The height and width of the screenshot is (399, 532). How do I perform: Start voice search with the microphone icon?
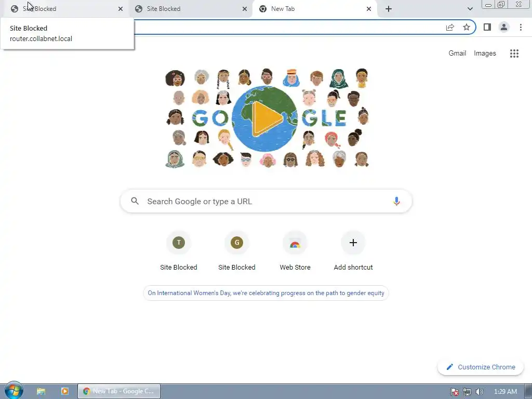click(x=396, y=201)
